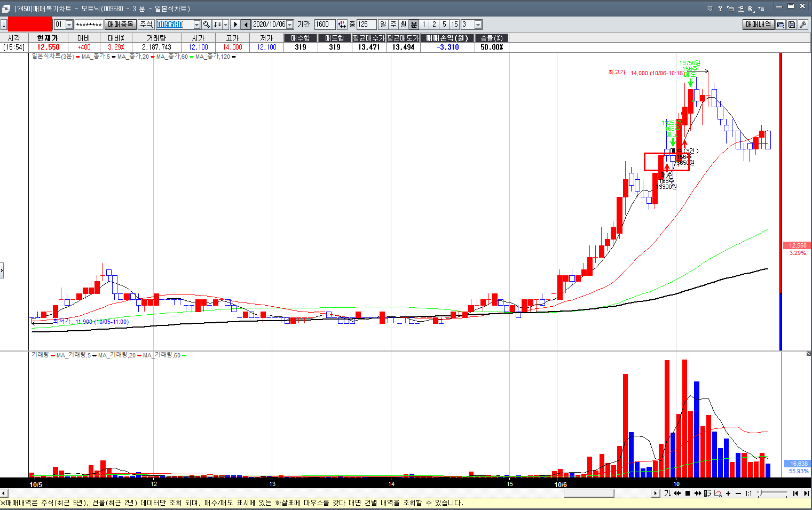Select the 주 weekly period toggle

point(393,25)
